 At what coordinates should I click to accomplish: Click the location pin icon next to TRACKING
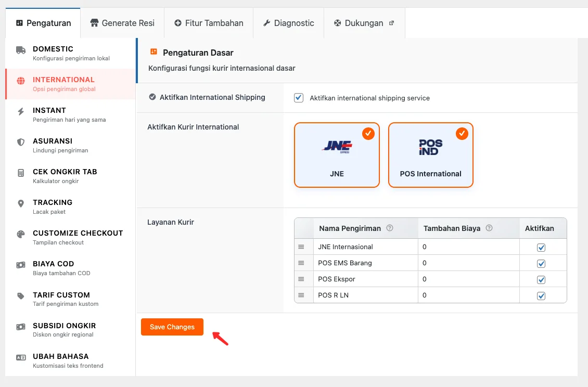point(21,202)
